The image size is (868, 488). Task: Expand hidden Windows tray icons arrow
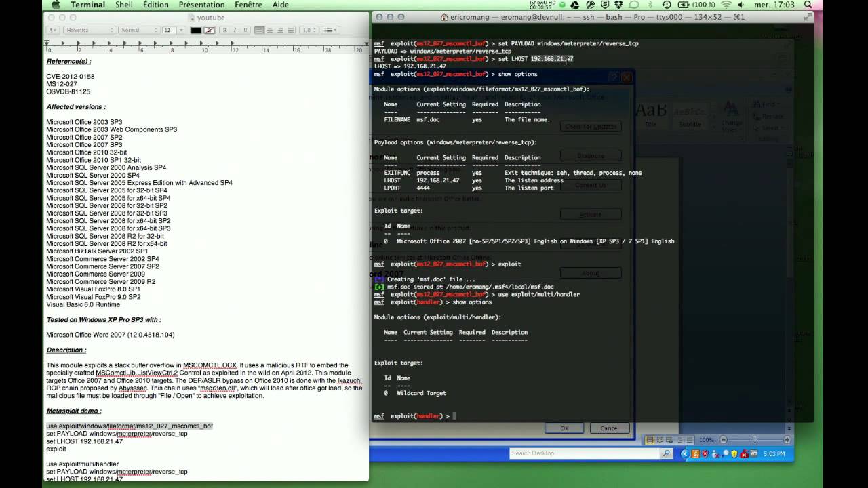685,454
